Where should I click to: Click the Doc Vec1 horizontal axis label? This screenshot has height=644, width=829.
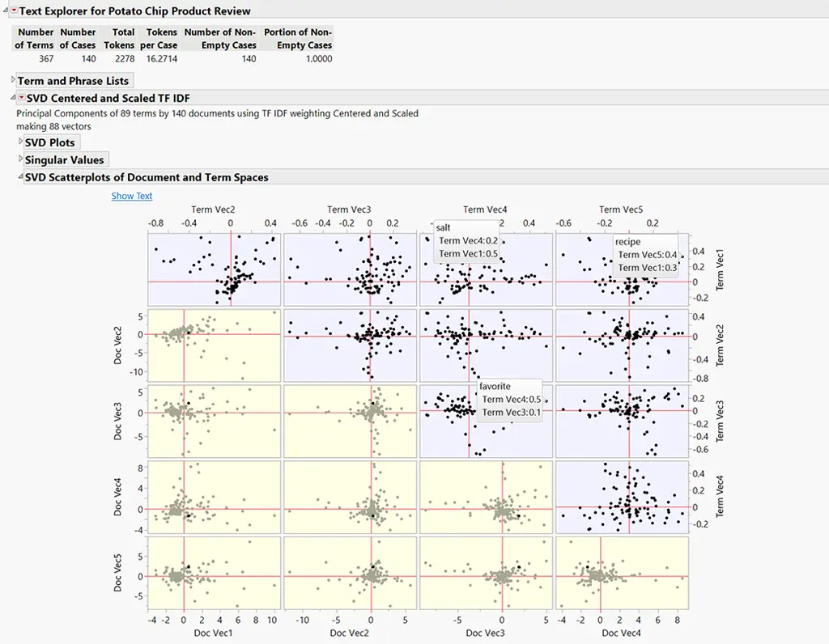point(215,633)
